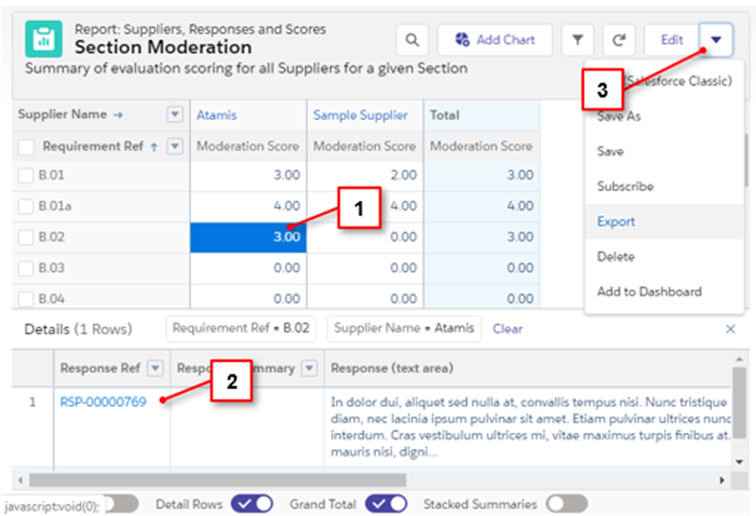Check the B.01 row checkbox
Viewport: 756px width, 516px height.
click(x=26, y=176)
